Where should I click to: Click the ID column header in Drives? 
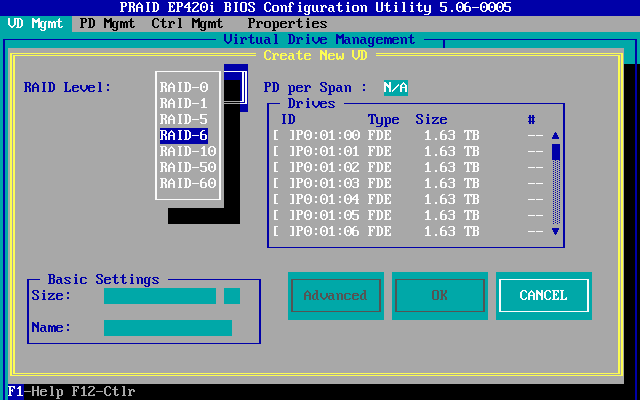point(288,119)
